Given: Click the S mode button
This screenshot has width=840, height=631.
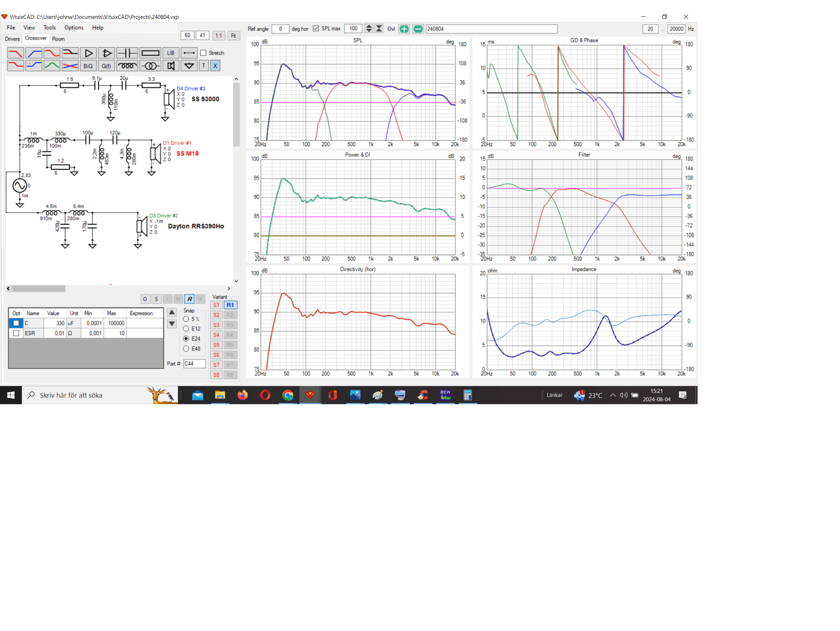Looking at the screenshot, I should pyautogui.click(x=156, y=299).
